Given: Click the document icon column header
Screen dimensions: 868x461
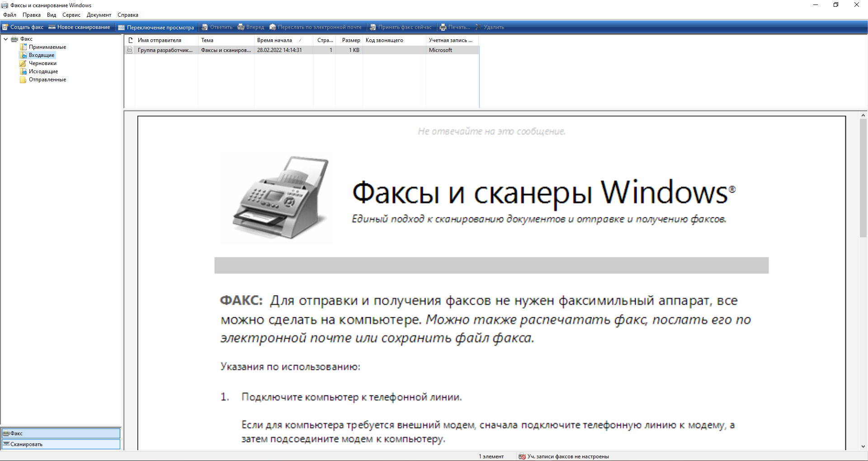Looking at the screenshot, I should point(130,40).
